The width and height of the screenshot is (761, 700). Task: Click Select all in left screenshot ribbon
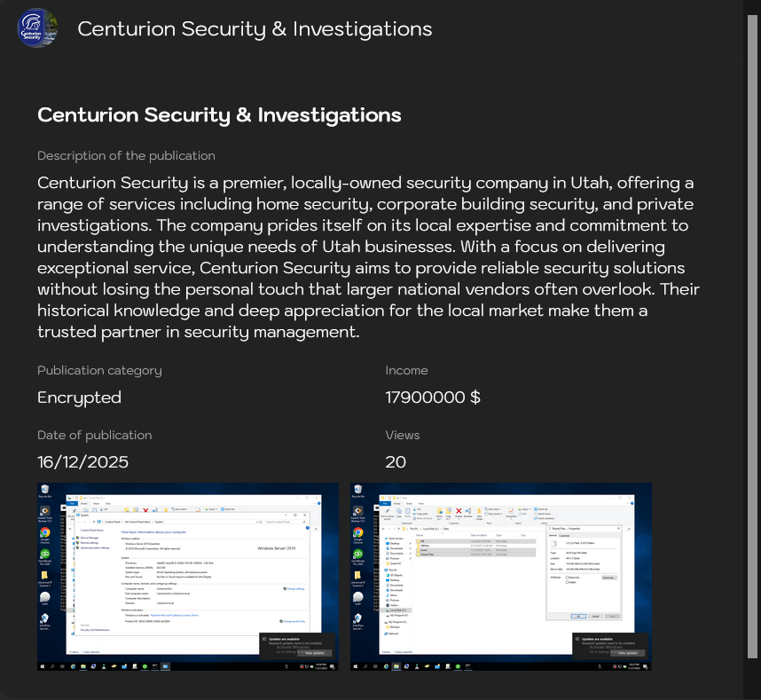(229, 509)
